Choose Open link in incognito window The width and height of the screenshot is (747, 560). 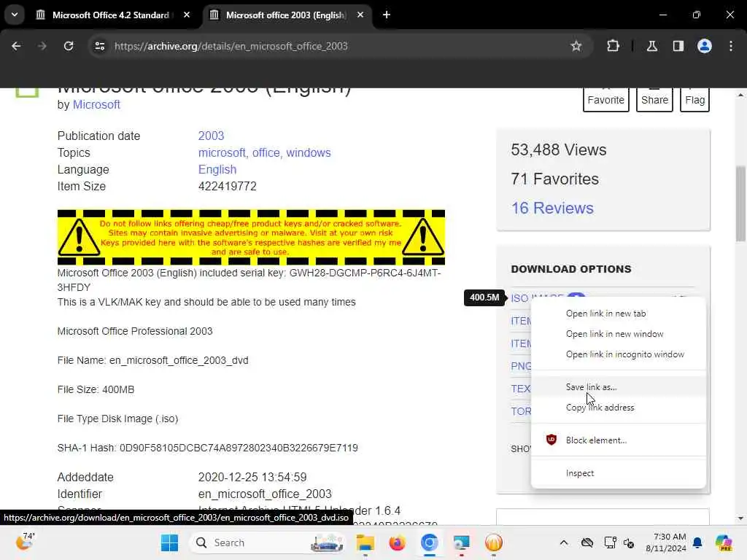click(x=619, y=354)
